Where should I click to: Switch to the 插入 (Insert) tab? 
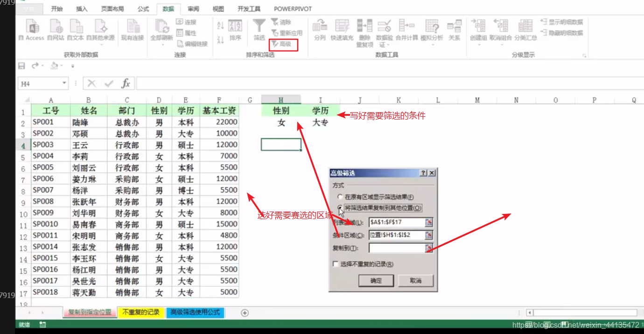point(82,9)
